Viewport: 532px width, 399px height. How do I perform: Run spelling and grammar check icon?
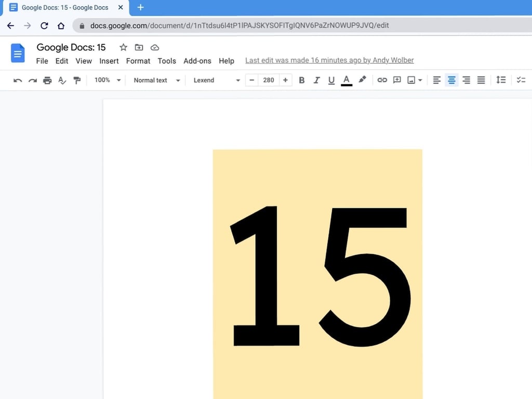[62, 81]
